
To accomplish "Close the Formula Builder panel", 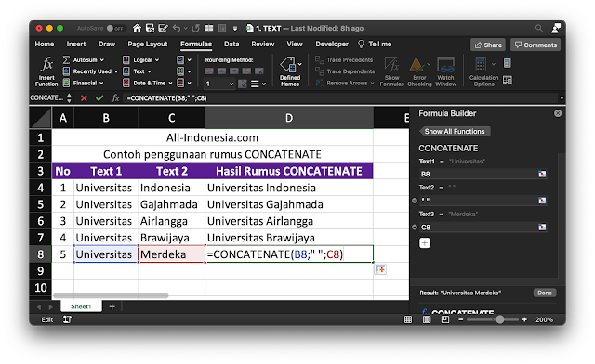I will coord(558,113).
